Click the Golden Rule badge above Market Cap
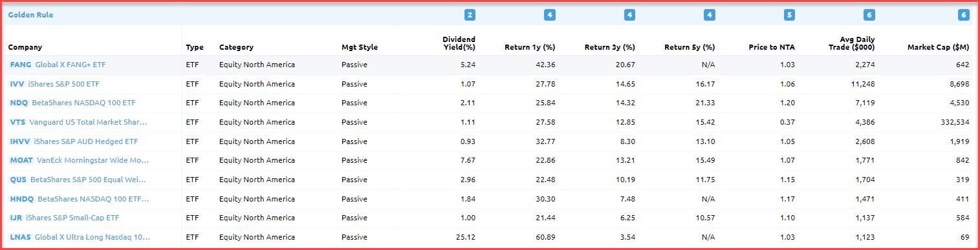980x250 pixels. pos(964,15)
